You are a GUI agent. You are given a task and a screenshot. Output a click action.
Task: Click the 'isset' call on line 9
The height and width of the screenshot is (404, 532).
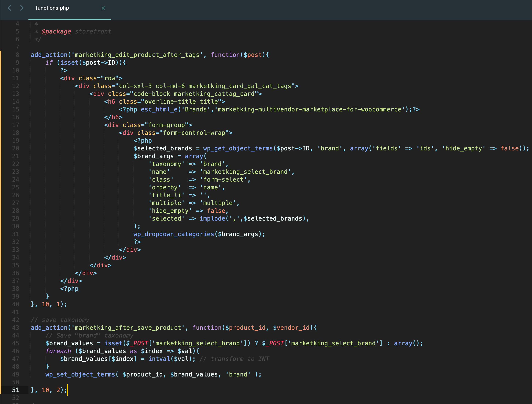coord(69,63)
